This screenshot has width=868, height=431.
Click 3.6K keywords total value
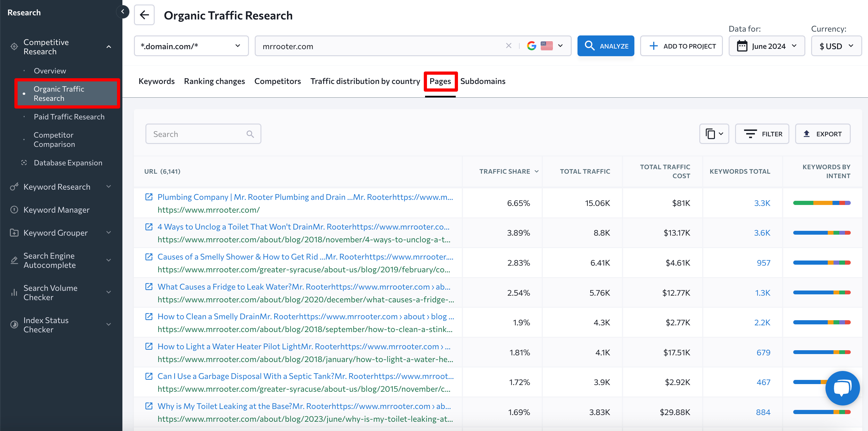click(762, 233)
